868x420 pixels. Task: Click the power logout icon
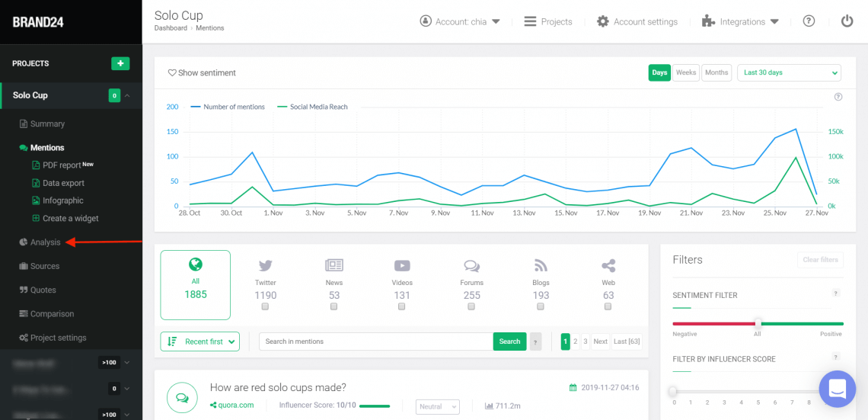pyautogui.click(x=847, y=21)
